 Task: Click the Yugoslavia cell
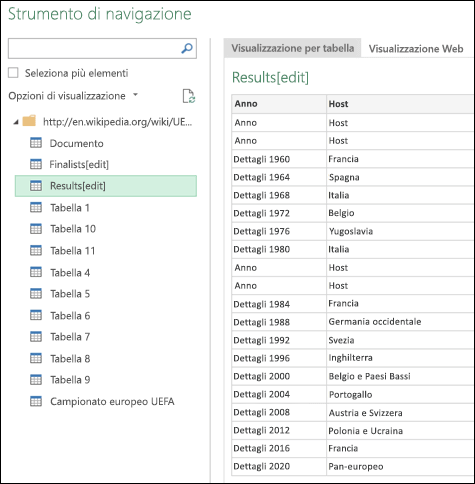click(x=400, y=231)
